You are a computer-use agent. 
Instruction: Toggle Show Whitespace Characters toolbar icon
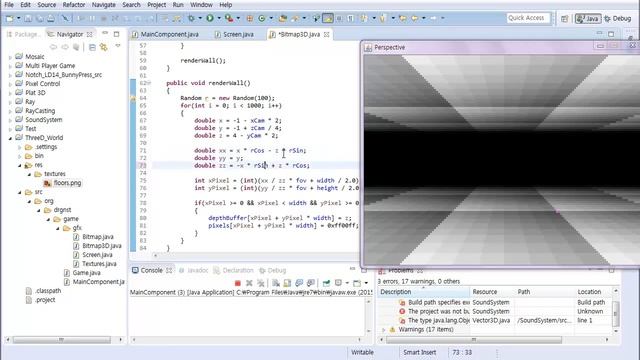click(350, 18)
